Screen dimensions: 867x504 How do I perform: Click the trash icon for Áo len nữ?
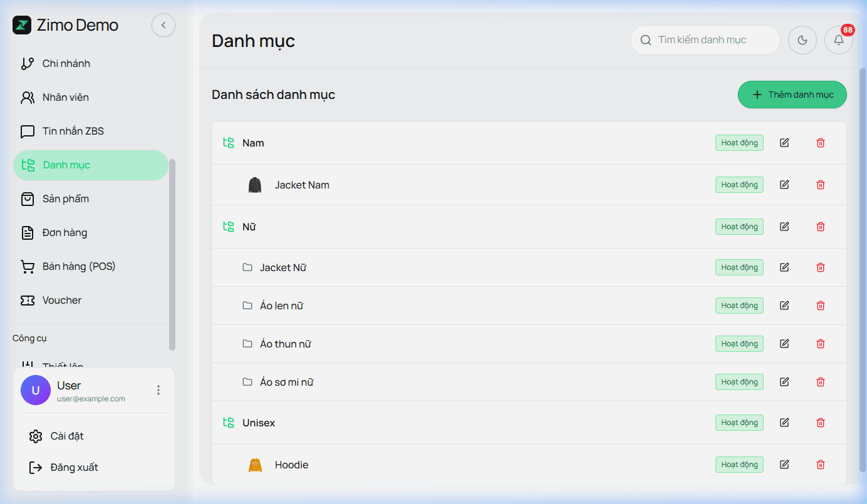[821, 306]
